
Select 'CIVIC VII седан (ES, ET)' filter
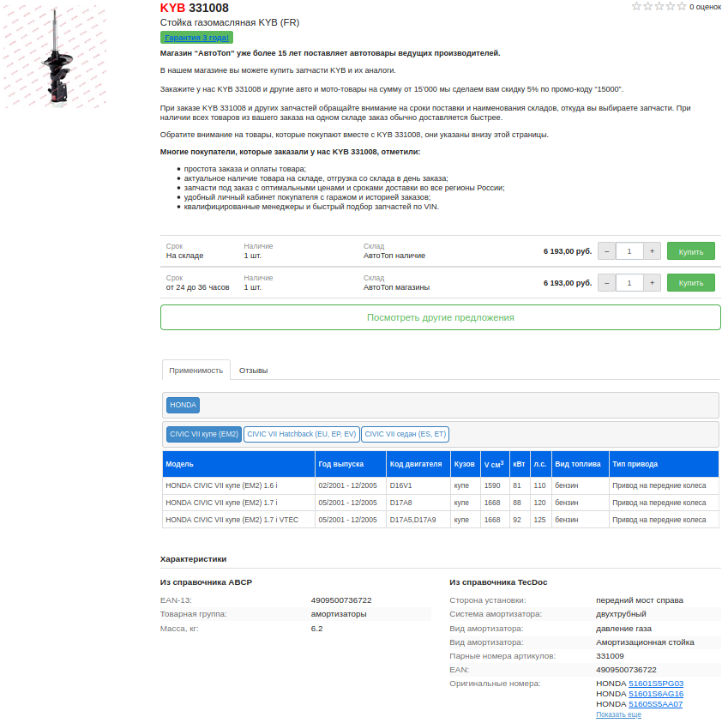[405, 434]
